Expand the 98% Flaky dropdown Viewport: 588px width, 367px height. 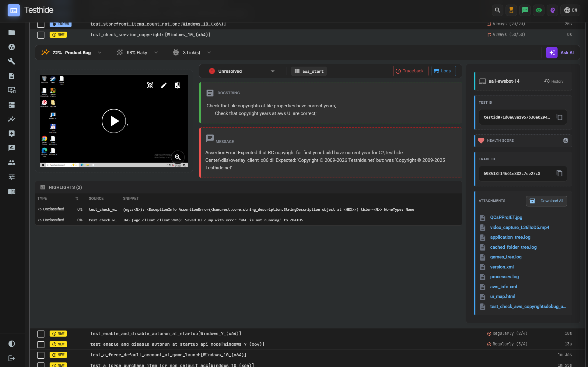[156, 53]
